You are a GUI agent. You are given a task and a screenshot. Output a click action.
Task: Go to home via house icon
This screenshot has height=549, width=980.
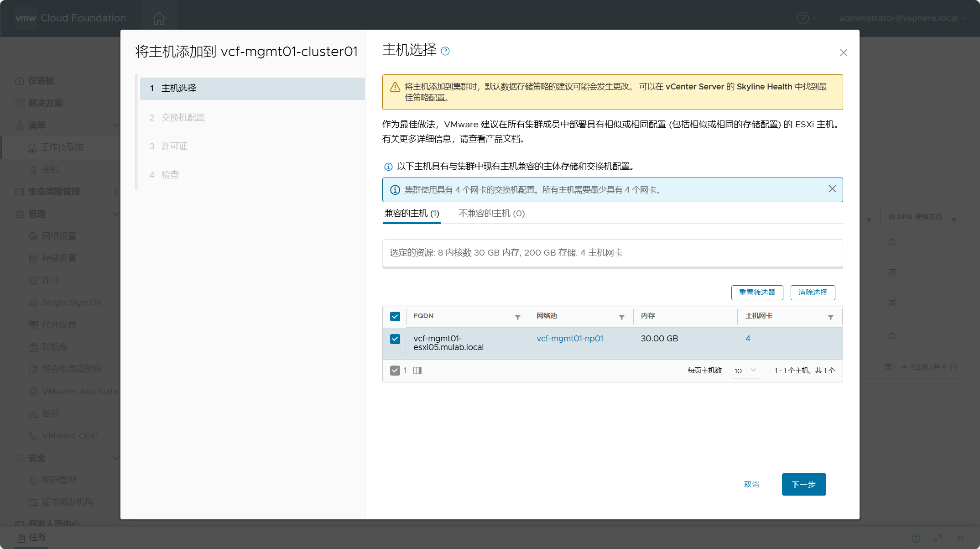coord(159,18)
